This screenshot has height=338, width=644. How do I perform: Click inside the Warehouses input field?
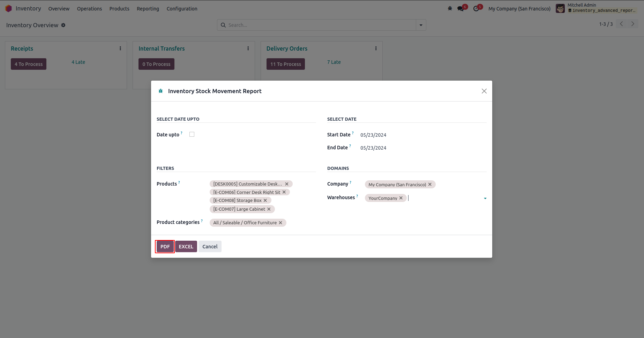[x=445, y=198]
